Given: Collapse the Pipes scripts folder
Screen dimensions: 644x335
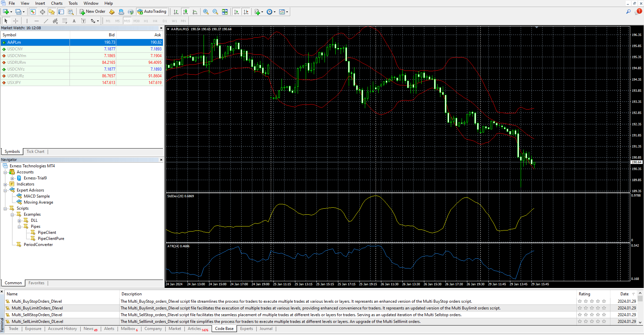Looking at the screenshot, I should (x=19, y=226).
